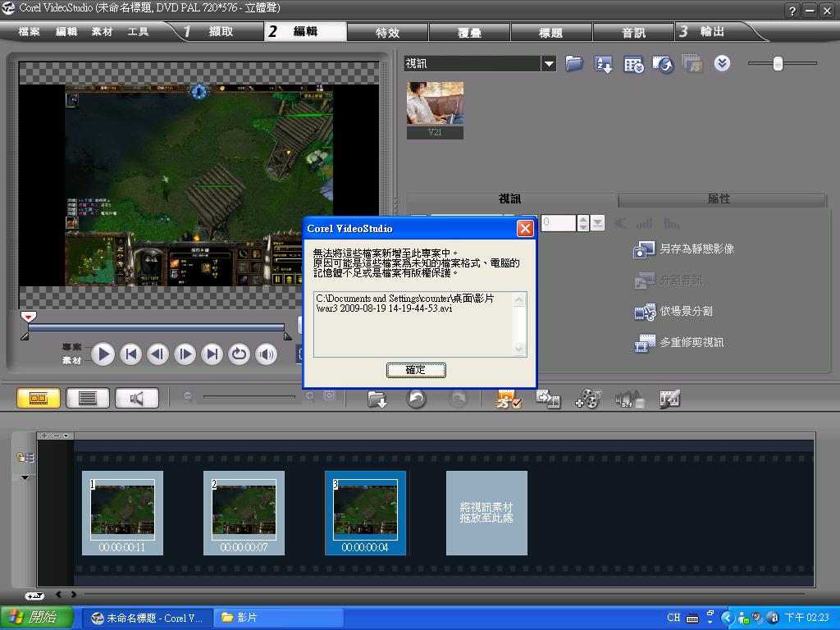Open the Load video folder icon
This screenshot has height=630, width=840.
pos(574,64)
